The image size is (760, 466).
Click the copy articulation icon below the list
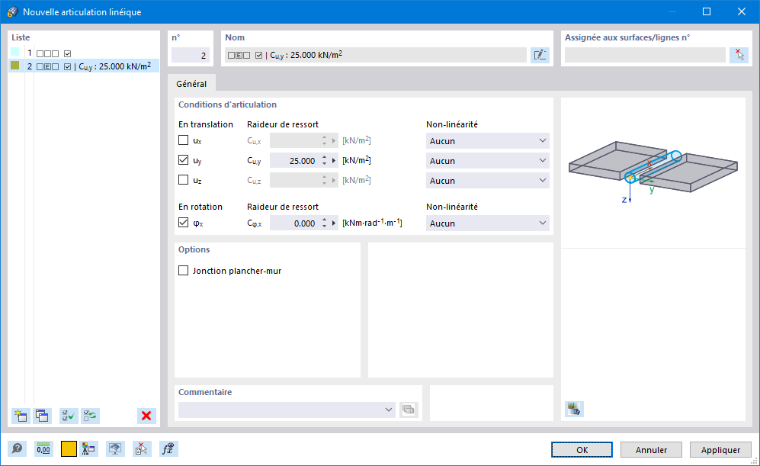[x=42, y=416]
